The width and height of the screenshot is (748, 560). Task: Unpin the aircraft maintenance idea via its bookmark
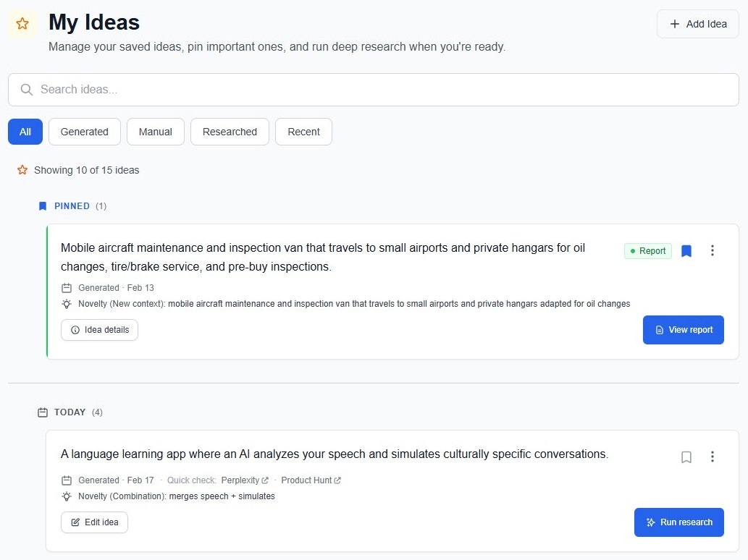pyautogui.click(x=686, y=250)
